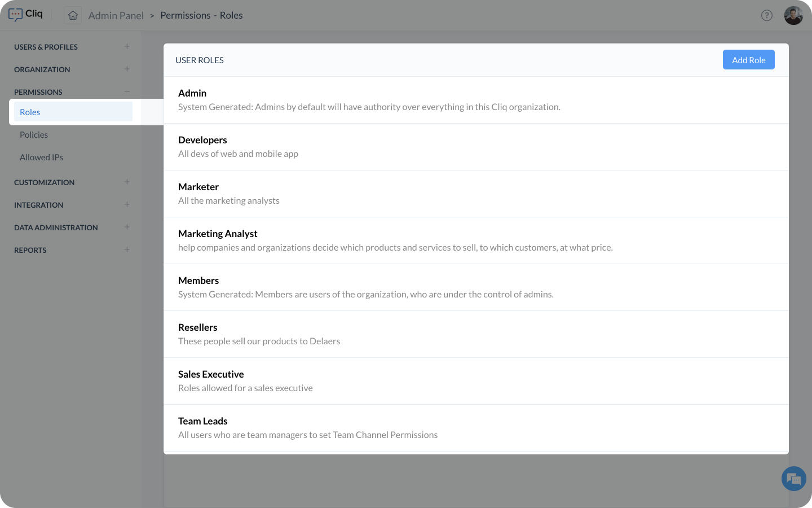Select Roles in the sidebar
This screenshot has width=812, height=508.
[30, 112]
